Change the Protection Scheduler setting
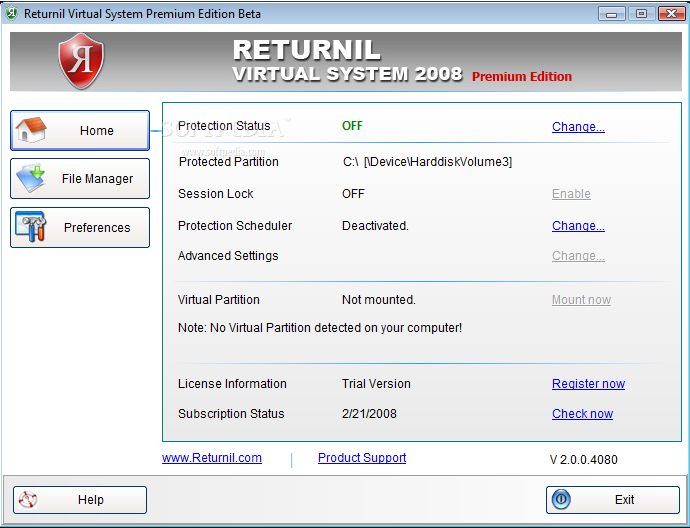The image size is (690, 528). pyautogui.click(x=578, y=226)
